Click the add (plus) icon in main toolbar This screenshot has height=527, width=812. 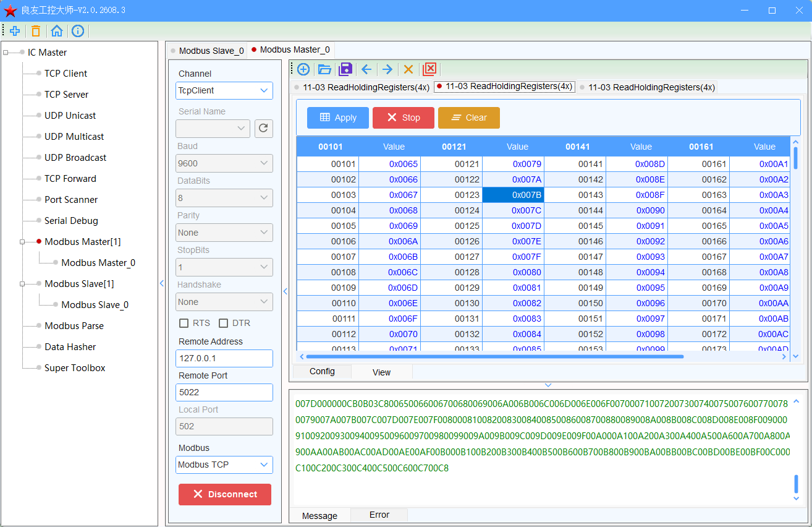tap(15, 31)
